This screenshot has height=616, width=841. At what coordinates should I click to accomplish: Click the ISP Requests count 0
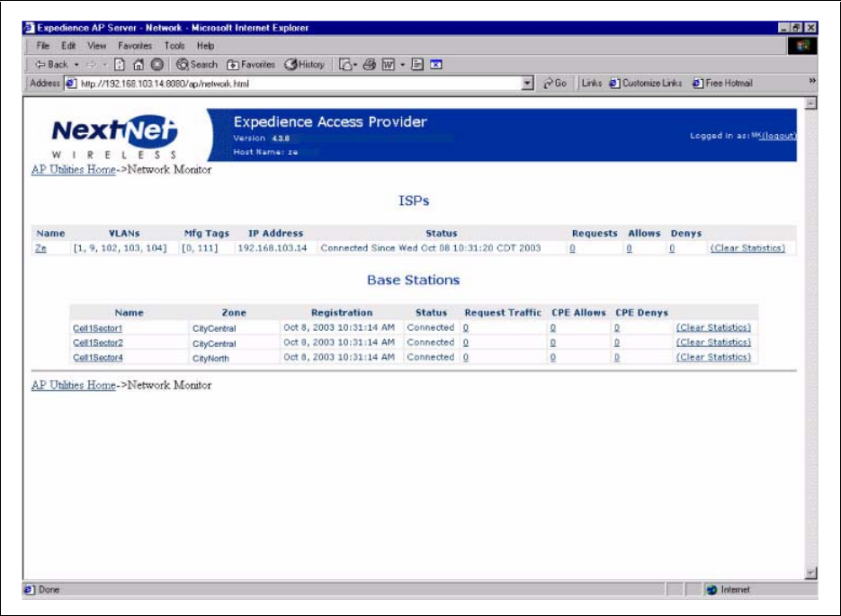tap(572, 248)
